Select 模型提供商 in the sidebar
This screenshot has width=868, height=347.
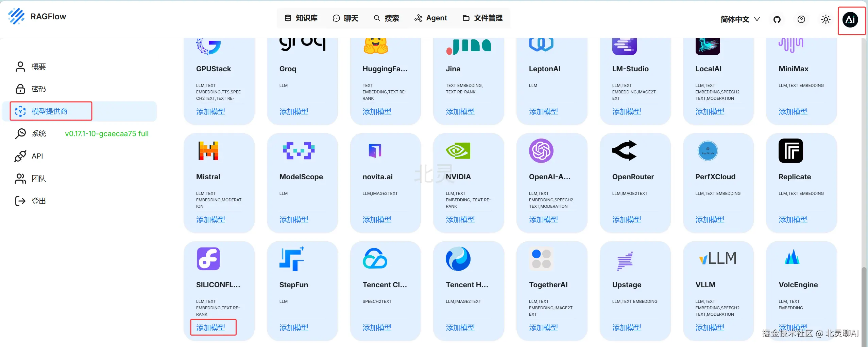pos(80,111)
